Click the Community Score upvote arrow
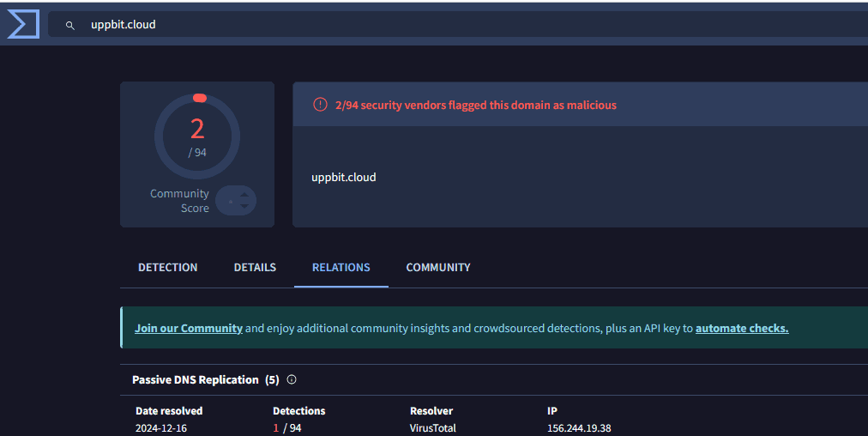This screenshot has height=436, width=868. click(244, 195)
